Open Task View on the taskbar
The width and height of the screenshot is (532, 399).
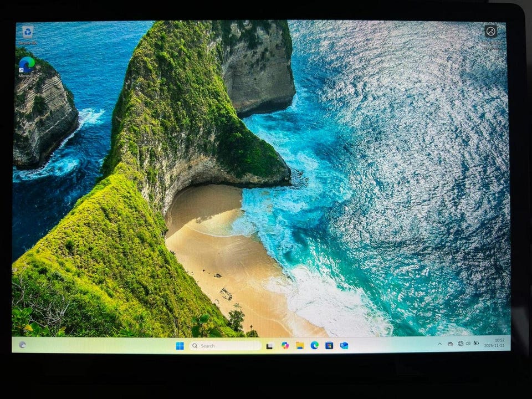coord(270,346)
